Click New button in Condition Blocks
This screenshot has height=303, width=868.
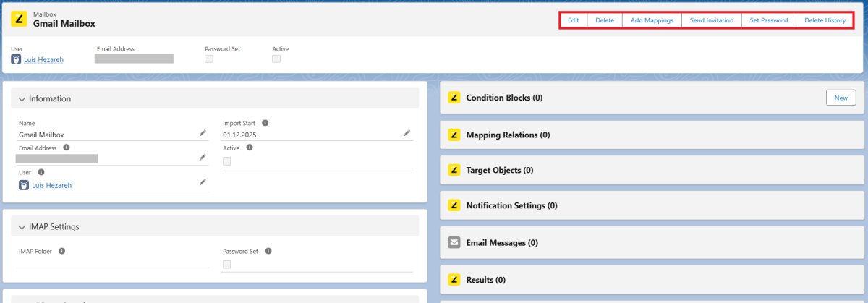(841, 98)
